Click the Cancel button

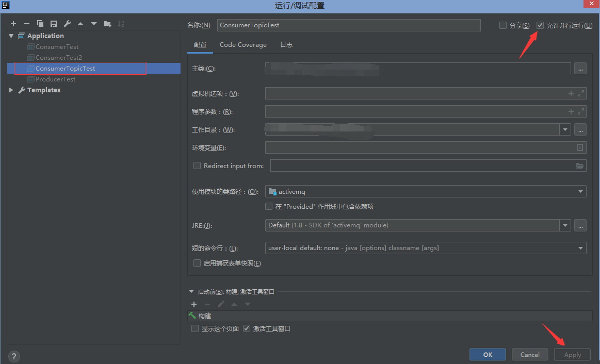click(530, 355)
